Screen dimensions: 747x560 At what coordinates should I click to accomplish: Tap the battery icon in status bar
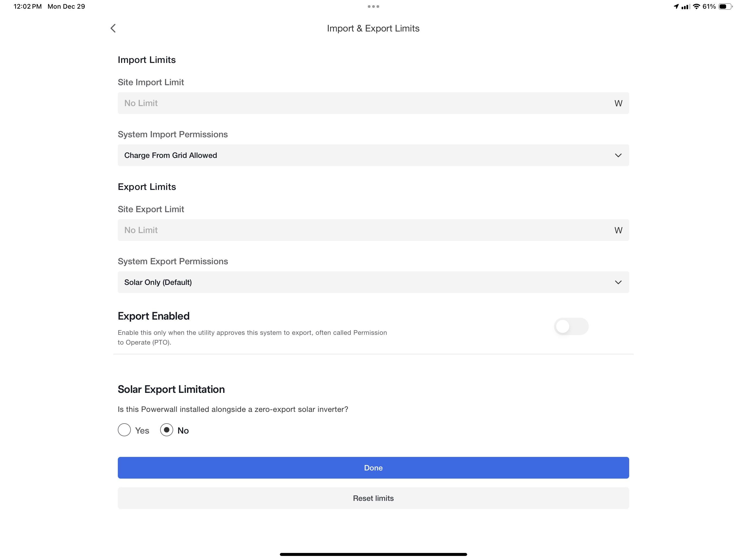[725, 7]
